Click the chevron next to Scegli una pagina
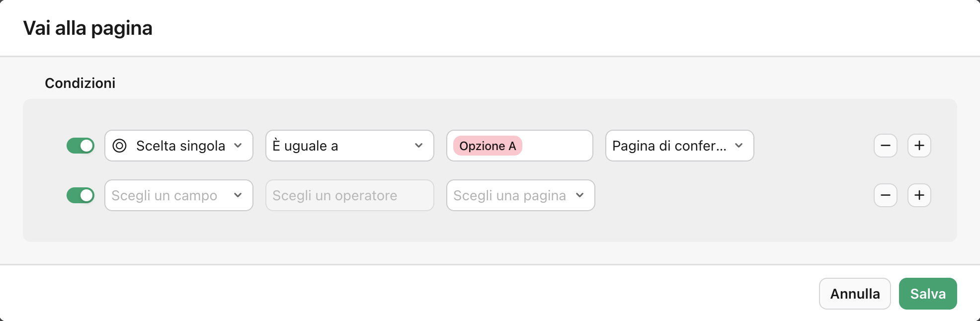The height and width of the screenshot is (321, 980). click(580, 195)
